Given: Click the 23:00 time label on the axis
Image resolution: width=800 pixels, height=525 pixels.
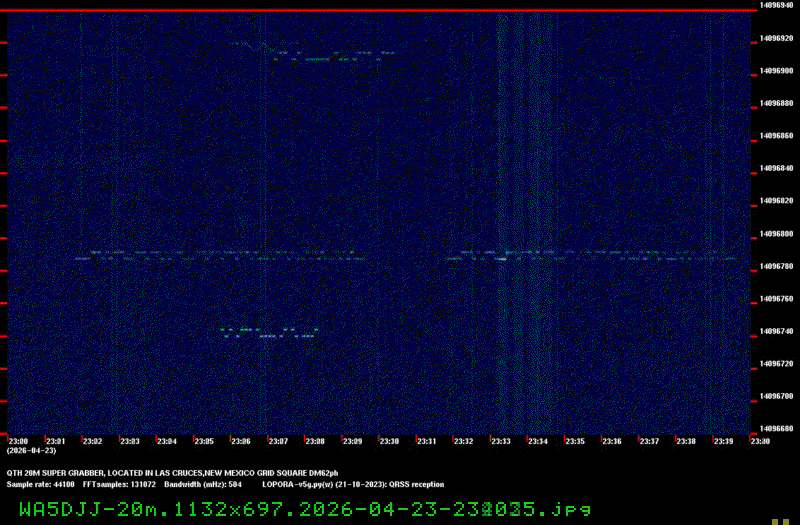Looking at the screenshot, I should click(x=18, y=441).
